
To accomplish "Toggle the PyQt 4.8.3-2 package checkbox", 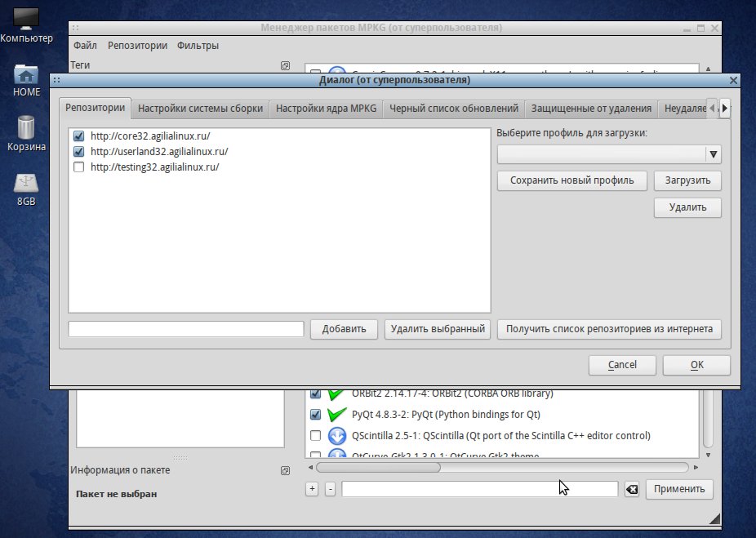I will [315, 414].
